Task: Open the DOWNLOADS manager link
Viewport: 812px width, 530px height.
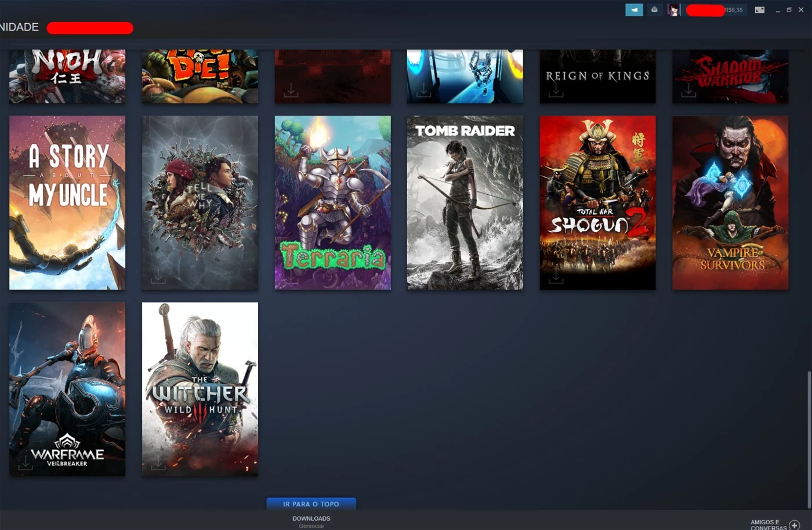Action: 311,518
